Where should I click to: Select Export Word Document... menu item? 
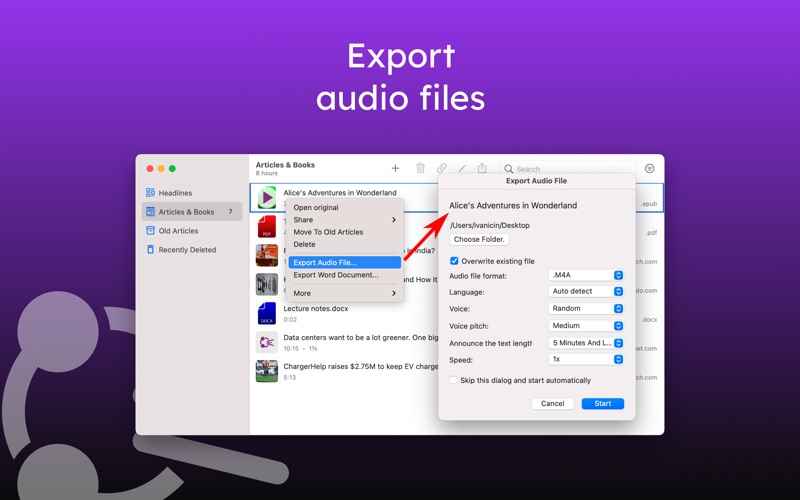[344, 274]
